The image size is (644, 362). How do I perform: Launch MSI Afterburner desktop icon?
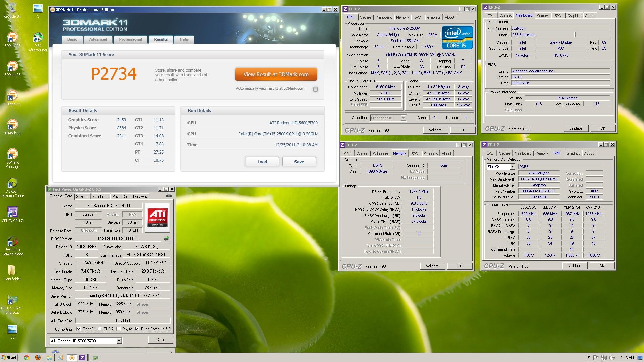pos(38,42)
